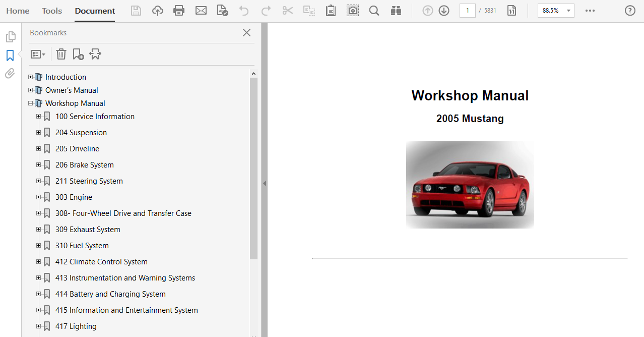644x337 pixels.
Task: Jump to 412 Climate Control System bookmark
Action: point(101,262)
